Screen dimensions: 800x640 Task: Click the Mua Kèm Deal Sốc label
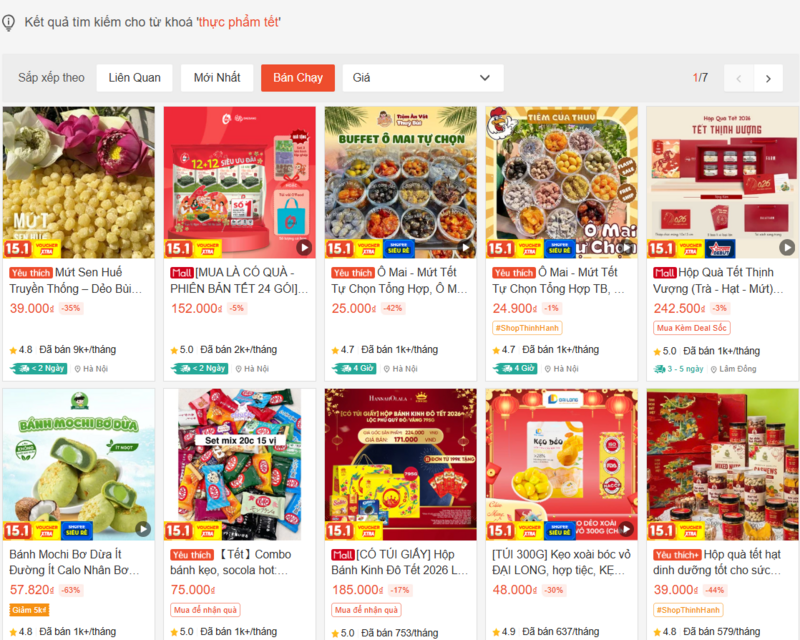pyautogui.click(x=691, y=328)
